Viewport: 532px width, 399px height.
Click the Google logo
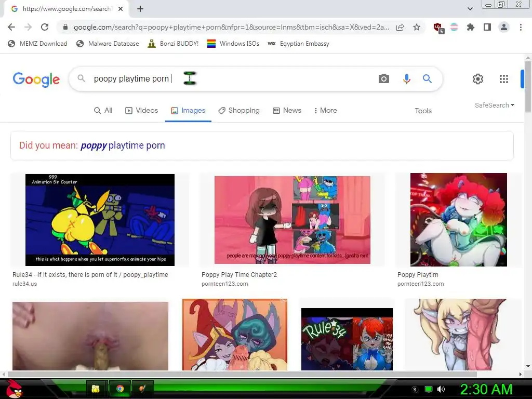tap(36, 79)
